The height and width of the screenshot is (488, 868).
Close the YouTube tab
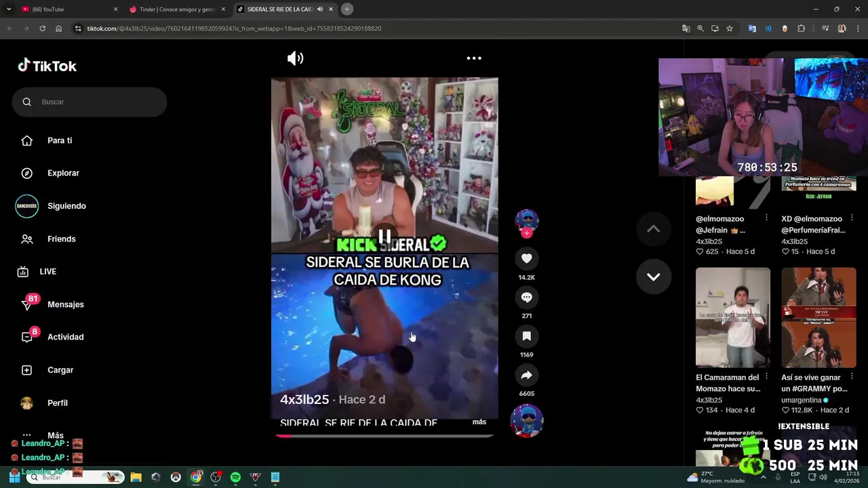pos(115,9)
